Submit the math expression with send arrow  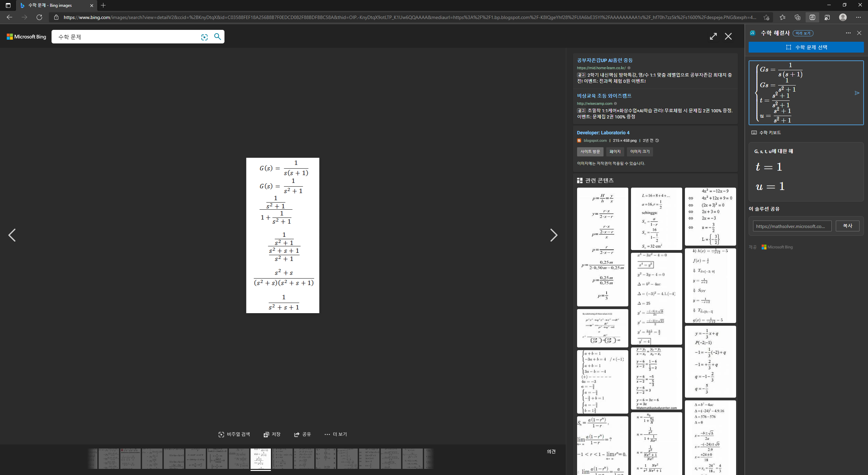[x=857, y=93]
